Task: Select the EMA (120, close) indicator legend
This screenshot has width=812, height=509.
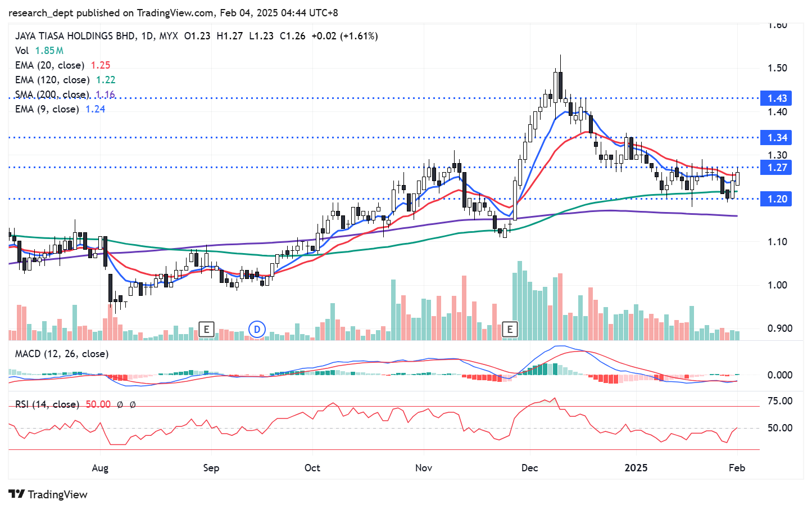Action: (52, 80)
